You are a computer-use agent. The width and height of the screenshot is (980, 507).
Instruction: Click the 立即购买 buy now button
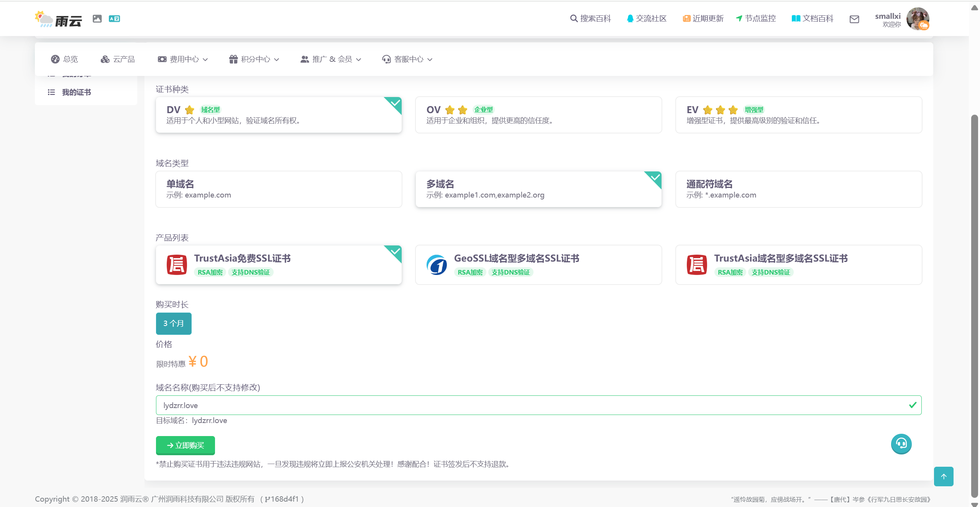(x=185, y=445)
